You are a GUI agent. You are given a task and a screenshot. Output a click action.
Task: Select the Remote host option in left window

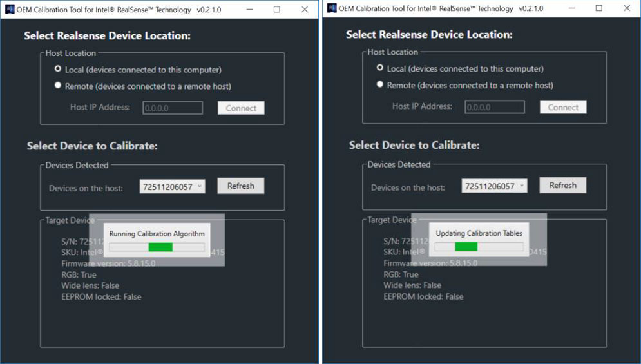[58, 85]
